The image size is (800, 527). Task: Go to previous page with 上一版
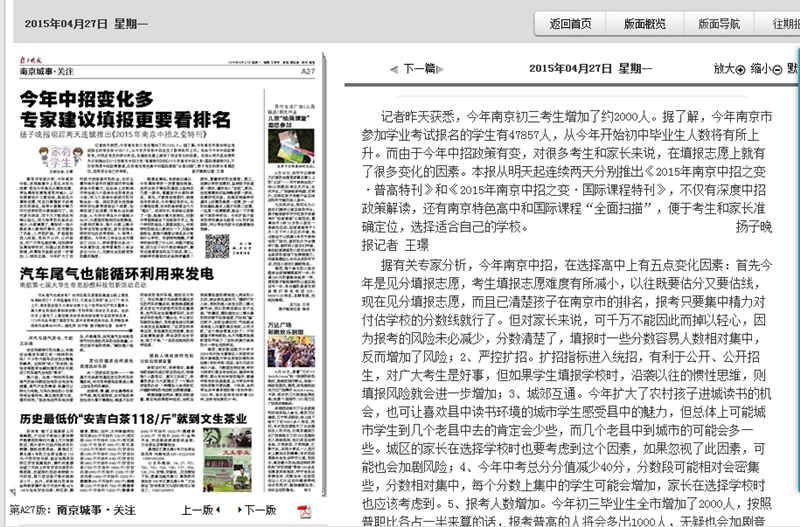[x=198, y=510]
